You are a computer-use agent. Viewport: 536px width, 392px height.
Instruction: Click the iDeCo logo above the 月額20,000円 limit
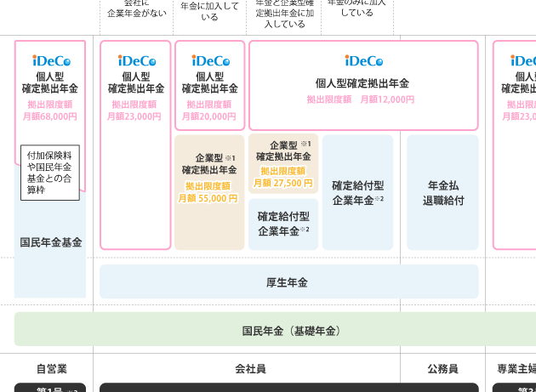point(211,61)
